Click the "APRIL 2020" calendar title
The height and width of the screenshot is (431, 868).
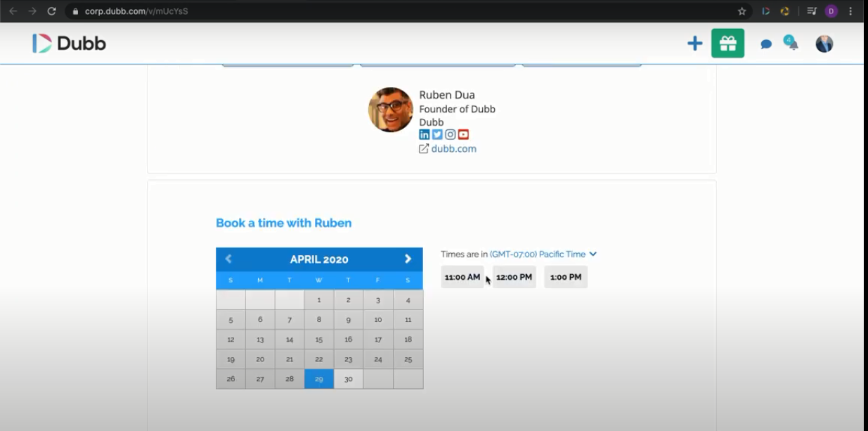tap(319, 259)
